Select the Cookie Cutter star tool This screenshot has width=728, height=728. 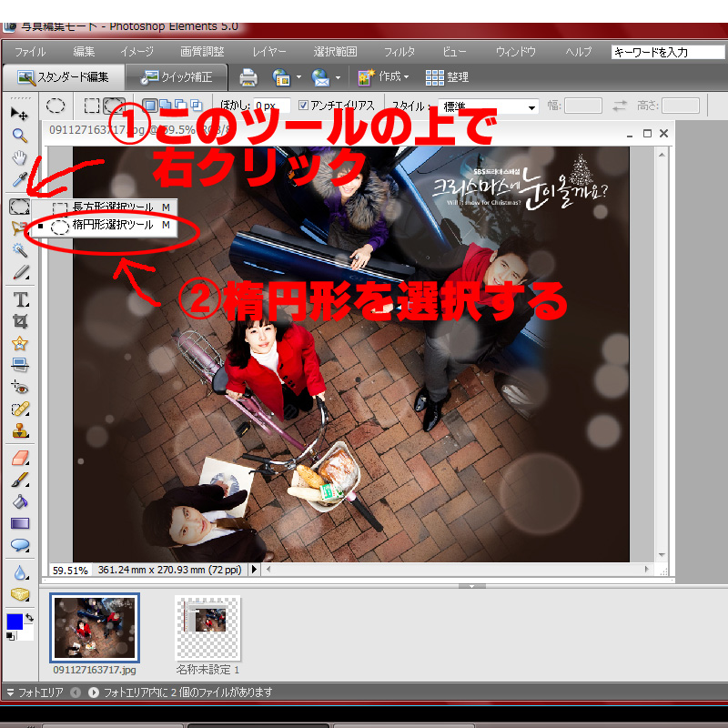click(20, 344)
